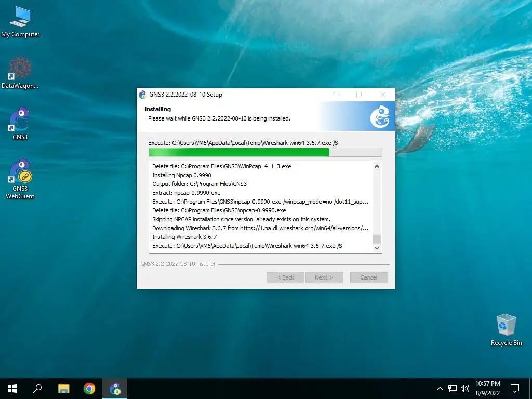Click the log scrollbar up arrow
The image size is (532, 399).
(377, 166)
